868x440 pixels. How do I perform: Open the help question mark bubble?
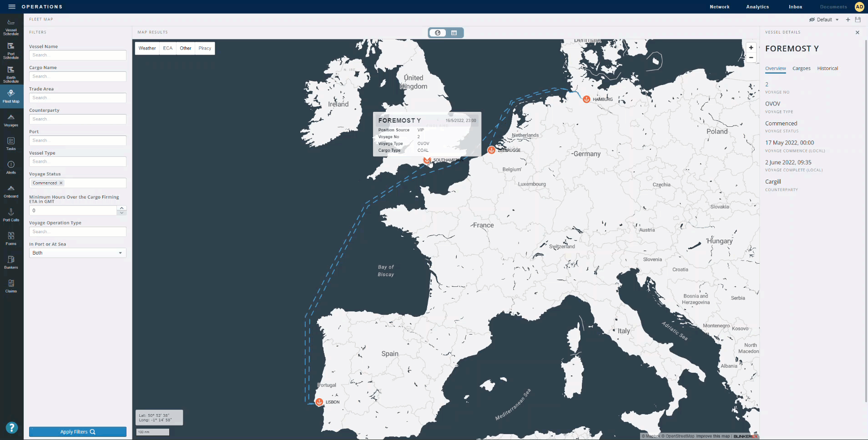tap(11, 428)
